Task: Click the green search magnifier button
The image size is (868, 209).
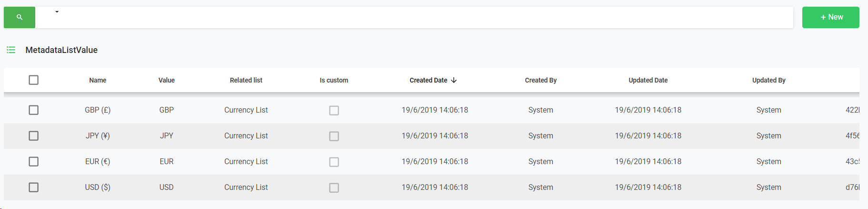Action: pos(20,17)
